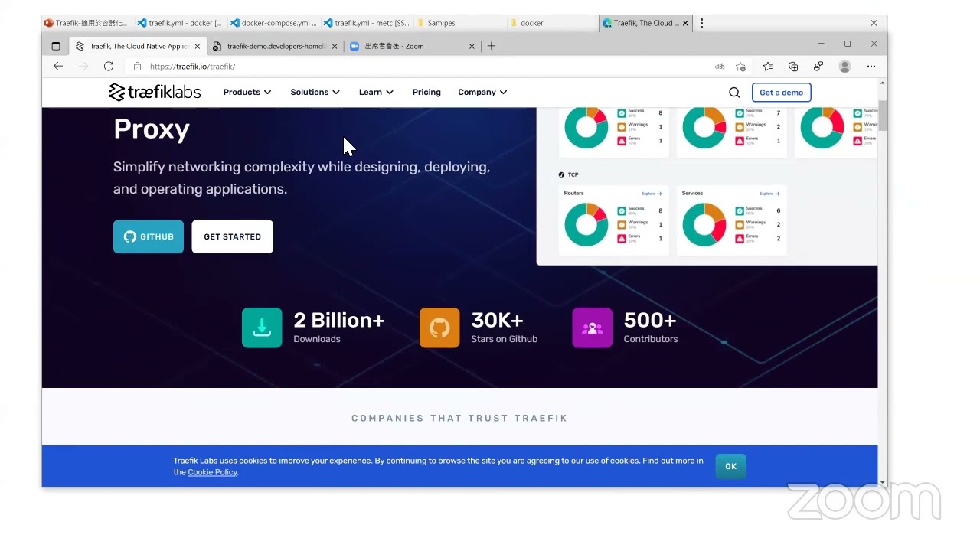
Task: Click the TCP Routers Explore link
Action: [652, 194]
